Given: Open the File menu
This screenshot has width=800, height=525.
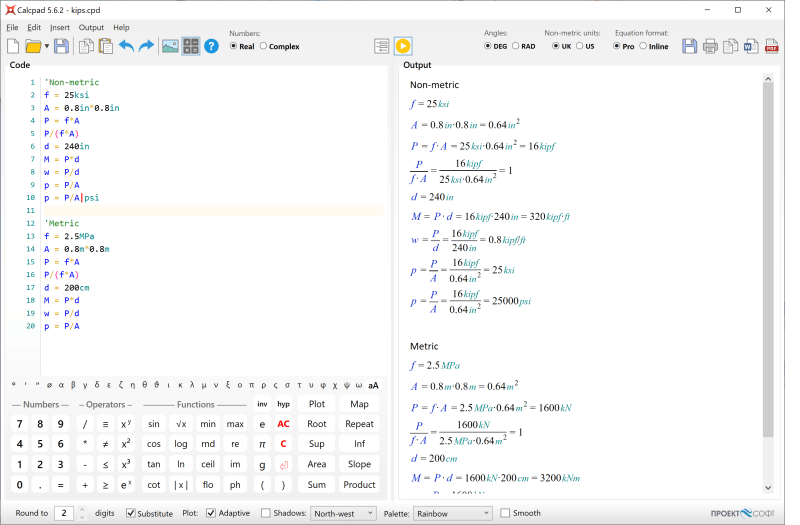Looking at the screenshot, I should [12, 28].
